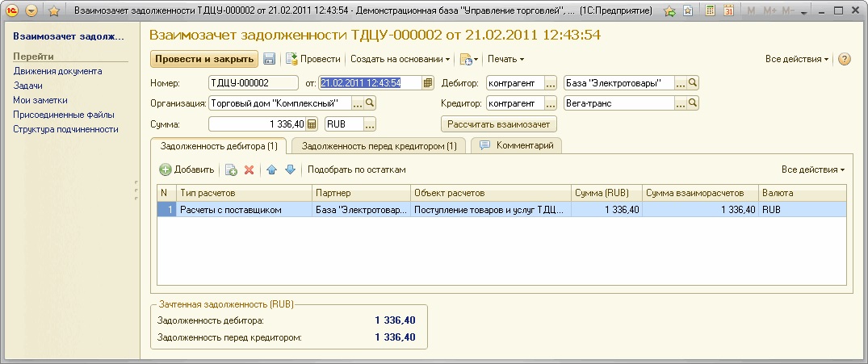Switch to the "Комментарий" tab
The width and height of the screenshot is (868, 364).
click(x=517, y=145)
